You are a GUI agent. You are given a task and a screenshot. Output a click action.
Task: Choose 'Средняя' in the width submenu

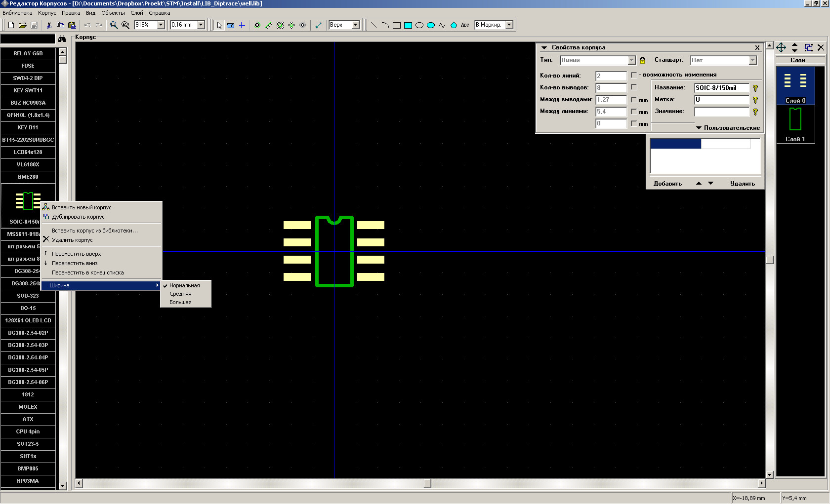click(181, 294)
